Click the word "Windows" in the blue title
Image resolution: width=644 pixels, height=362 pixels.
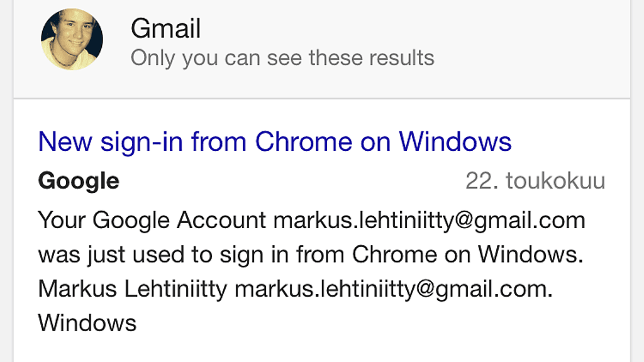(x=455, y=141)
